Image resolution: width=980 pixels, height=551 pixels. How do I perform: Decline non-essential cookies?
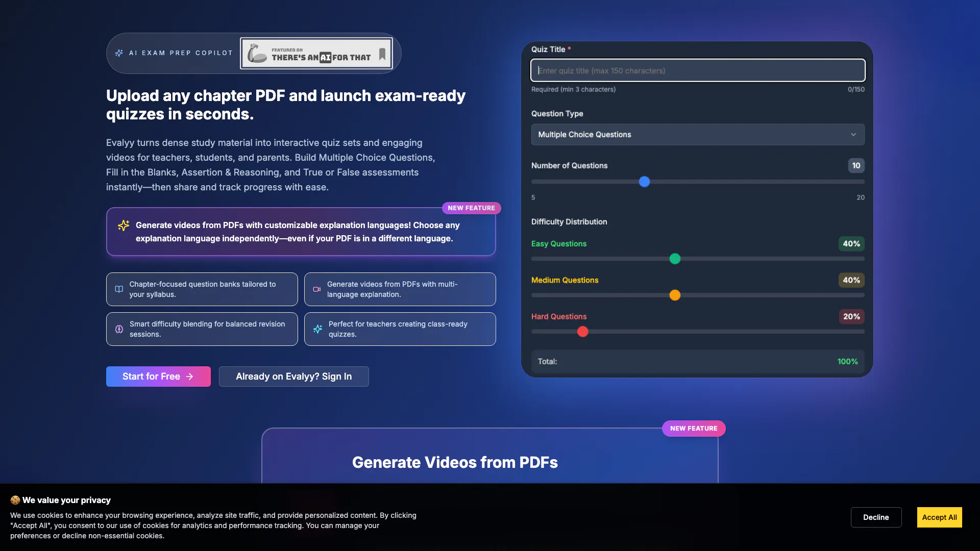(876, 517)
